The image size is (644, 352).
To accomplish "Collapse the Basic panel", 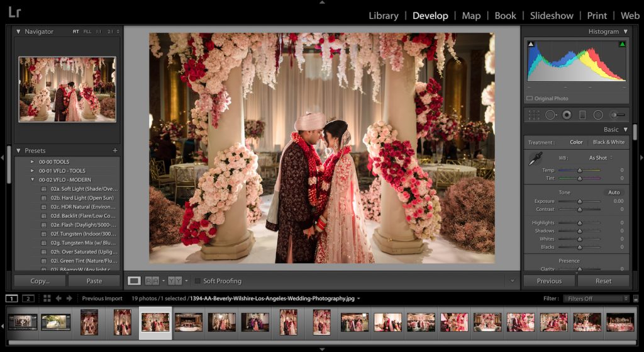I will 626,130.
